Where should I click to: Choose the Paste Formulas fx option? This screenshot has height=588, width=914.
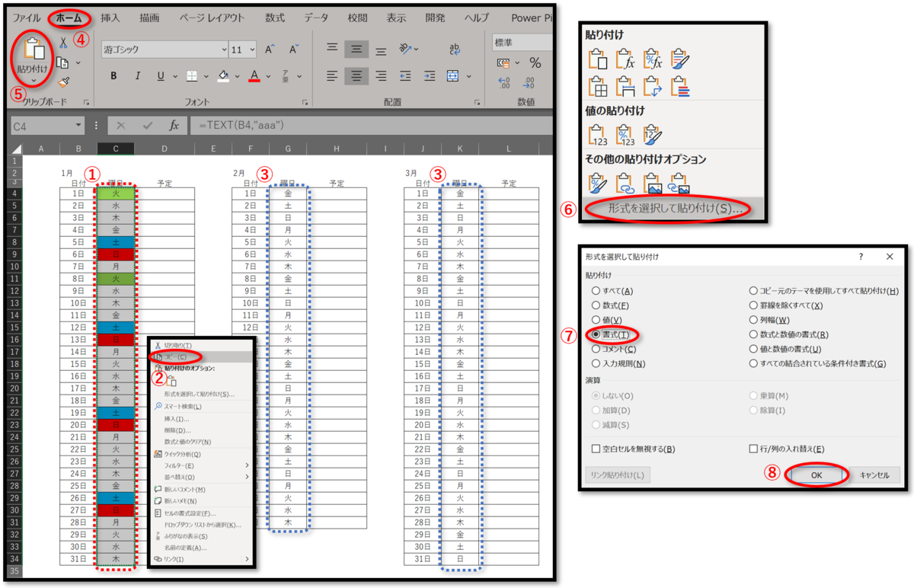click(x=625, y=59)
